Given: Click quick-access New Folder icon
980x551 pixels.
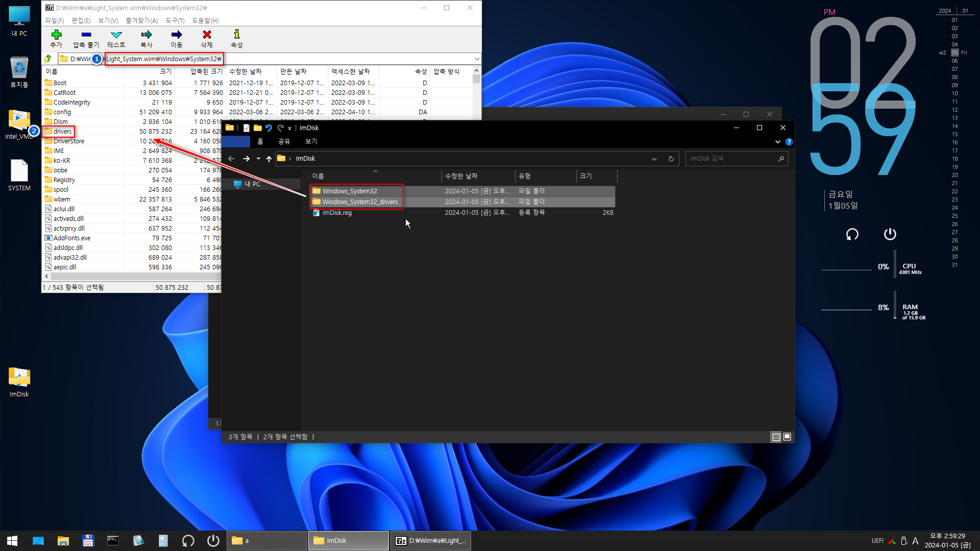Looking at the screenshot, I should pos(258,128).
